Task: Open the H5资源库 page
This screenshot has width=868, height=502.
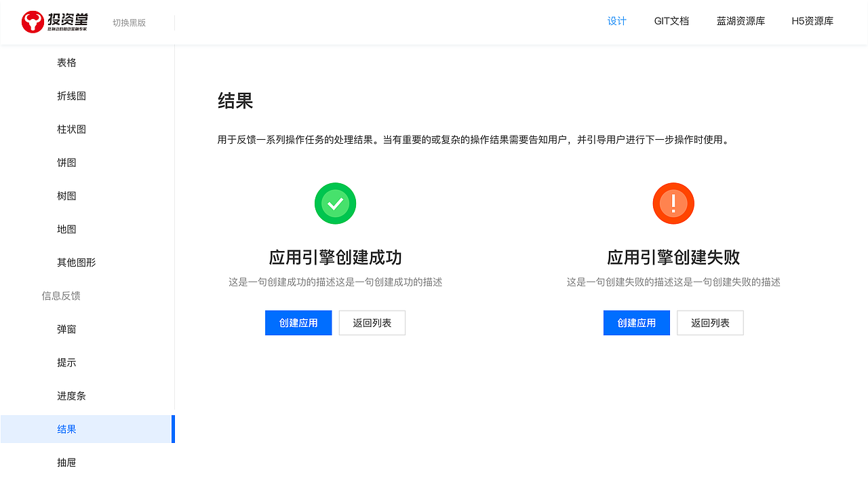Action: 812,21
